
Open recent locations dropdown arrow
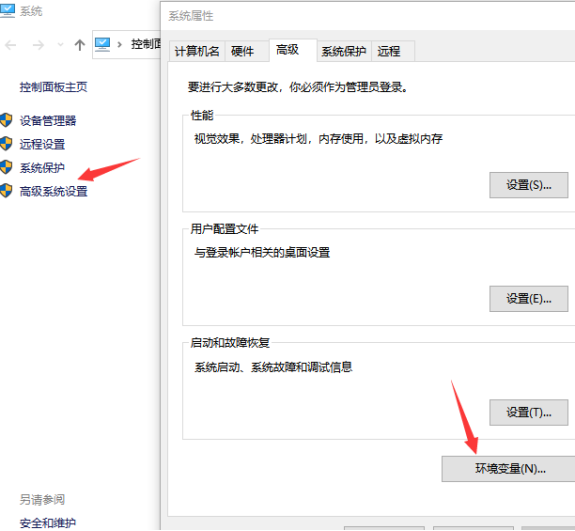tap(61, 45)
